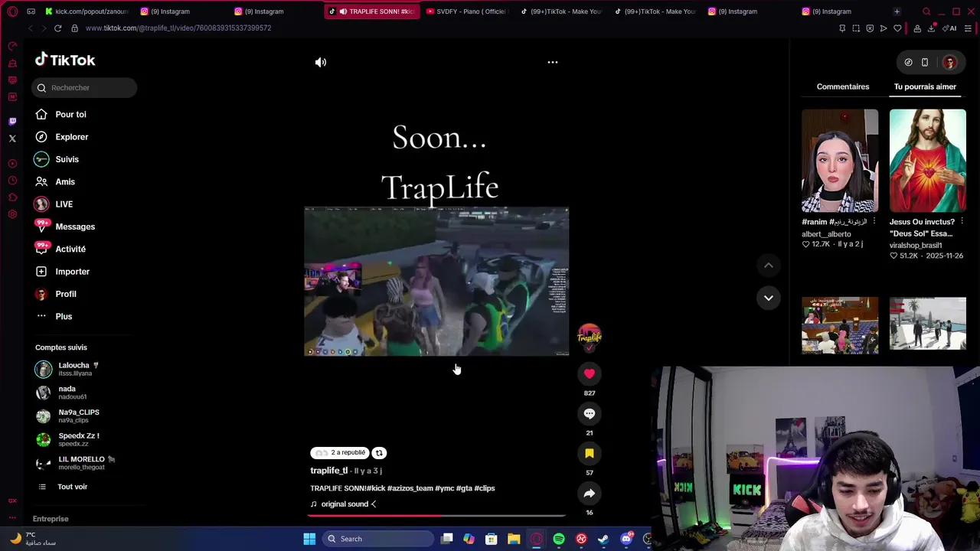The image size is (980, 551).
Task: Open Steam from the taskbar
Action: (603, 539)
